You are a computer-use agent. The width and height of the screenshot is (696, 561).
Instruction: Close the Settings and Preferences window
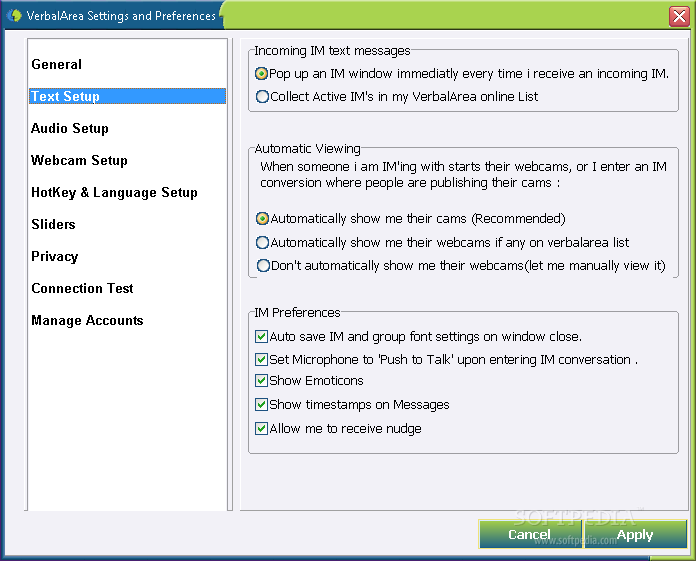pyautogui.click(x=679, y=16)
